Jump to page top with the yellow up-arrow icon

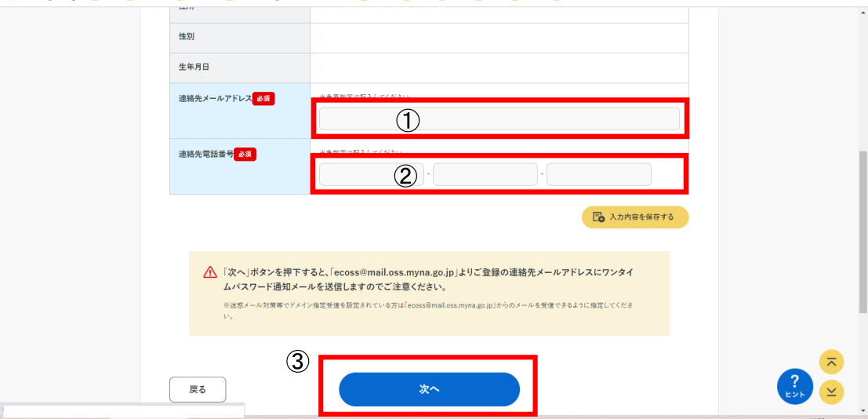(831, 363)
